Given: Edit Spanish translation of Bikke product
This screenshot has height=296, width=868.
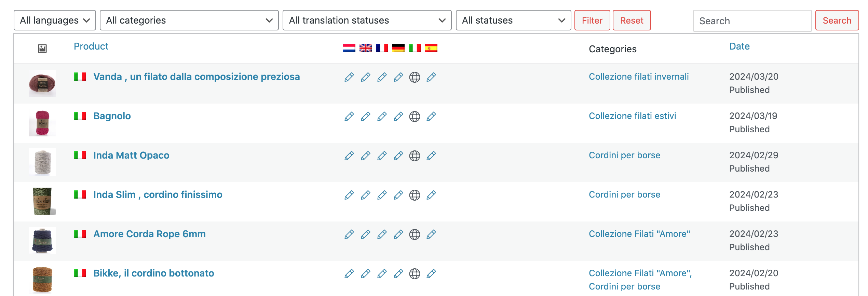Looking at the screenshot, I should [431, 274].
